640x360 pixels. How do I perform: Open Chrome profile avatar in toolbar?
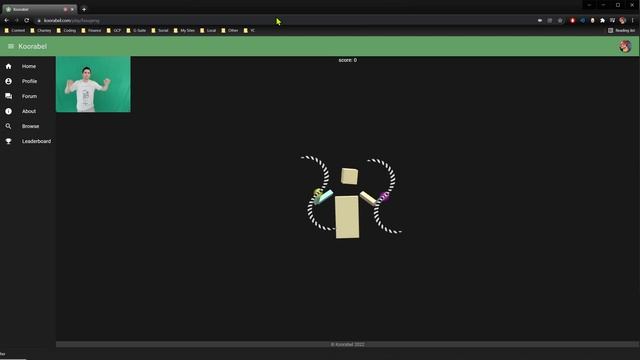coord(622,20)
